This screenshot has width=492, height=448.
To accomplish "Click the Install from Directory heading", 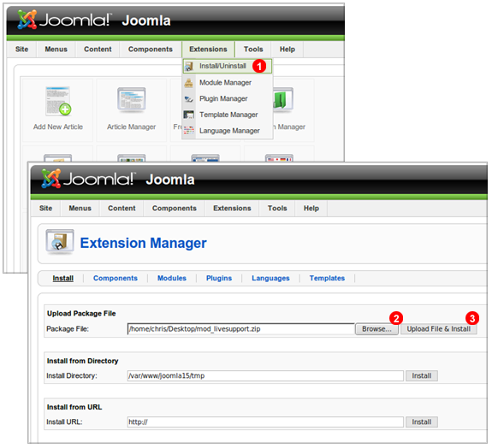I will pyautogui.click(x=82, y=361).
